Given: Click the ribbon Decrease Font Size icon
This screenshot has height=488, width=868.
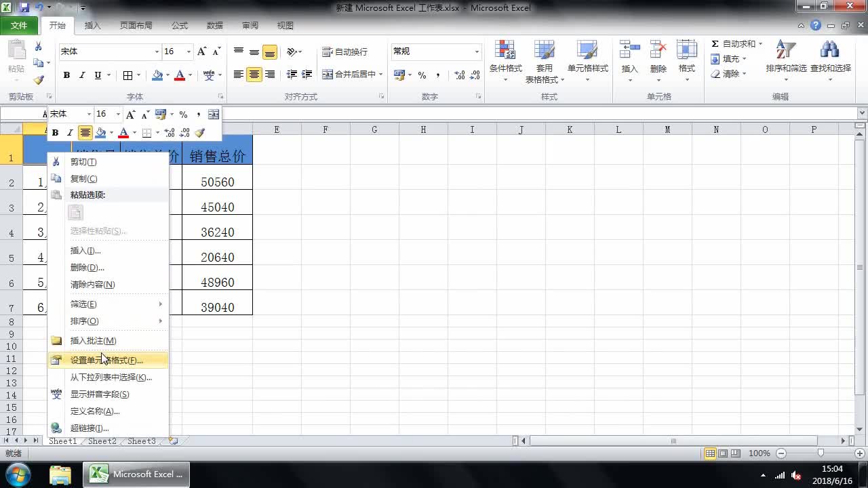Looking at the screenshot, I should coord(216,52).
